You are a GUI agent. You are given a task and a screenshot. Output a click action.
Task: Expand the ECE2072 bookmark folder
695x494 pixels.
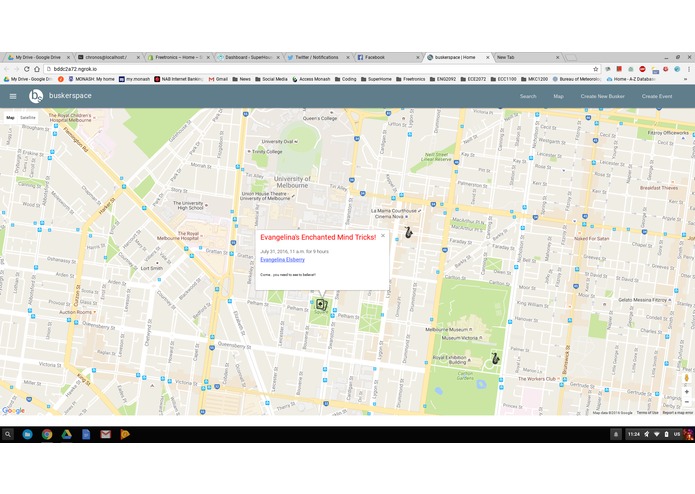pyautogui.click(x=473, y=79)
